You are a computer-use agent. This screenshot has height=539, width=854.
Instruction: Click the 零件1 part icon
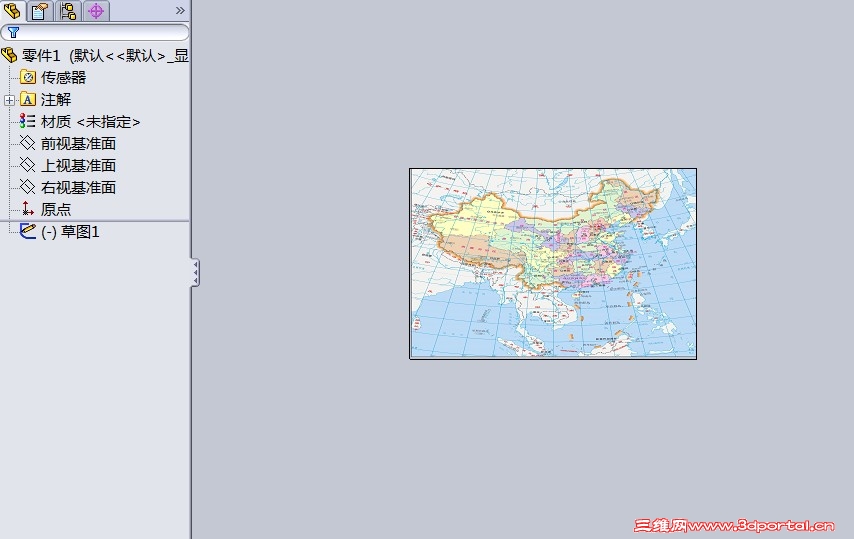pyautogui.click(x=9, y=55)
